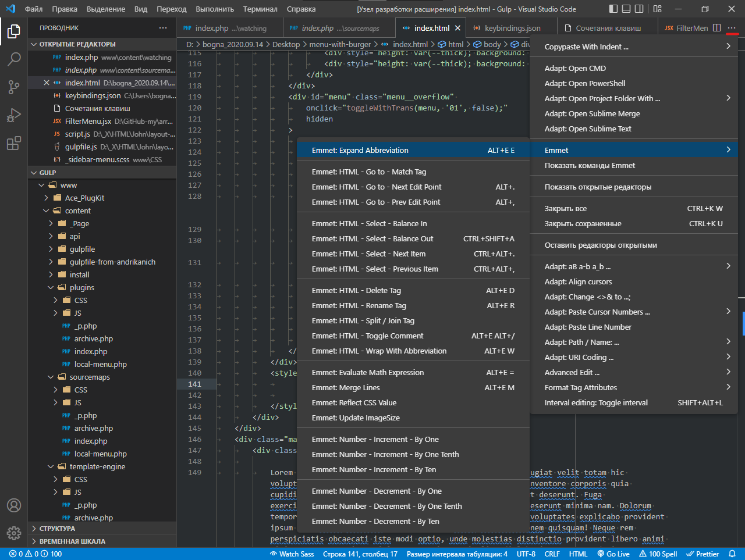The height and width of the screenshot is (560, 745).
Task: Click errors and warnings status indicator
Action: pyautogui.click(x=35, y=554)
